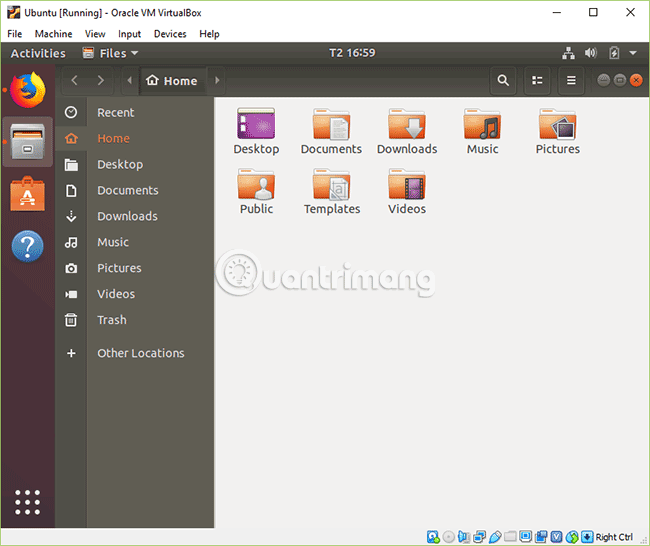Click the keyboard capture arrow icon
Viewport: 650px width, 546px height.
[x=587, y=537]
